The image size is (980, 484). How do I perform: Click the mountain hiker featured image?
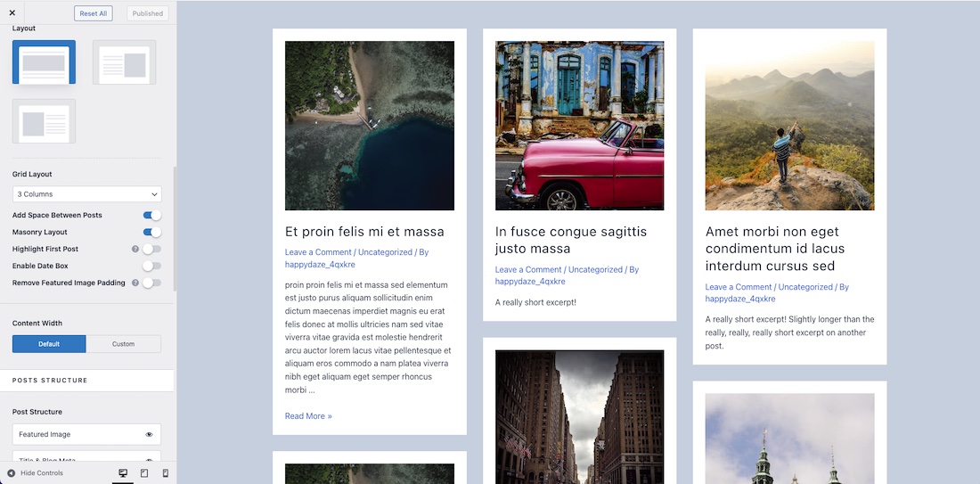789,126
